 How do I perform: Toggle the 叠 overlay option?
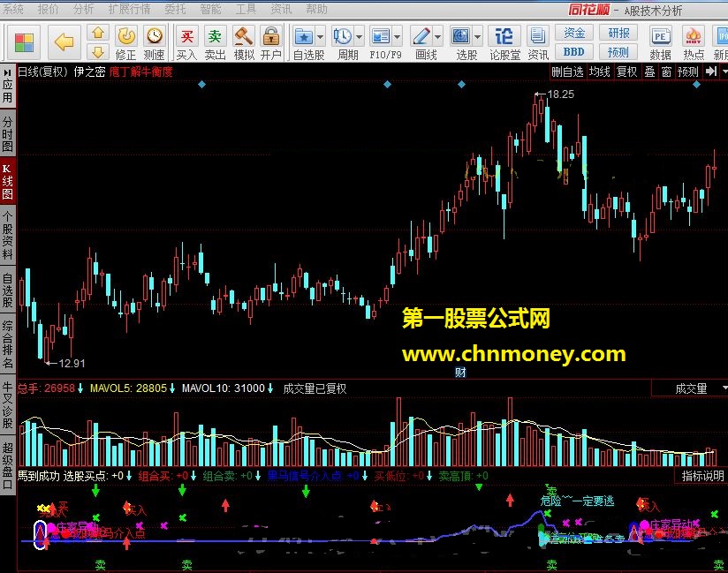tap(649, 72)
